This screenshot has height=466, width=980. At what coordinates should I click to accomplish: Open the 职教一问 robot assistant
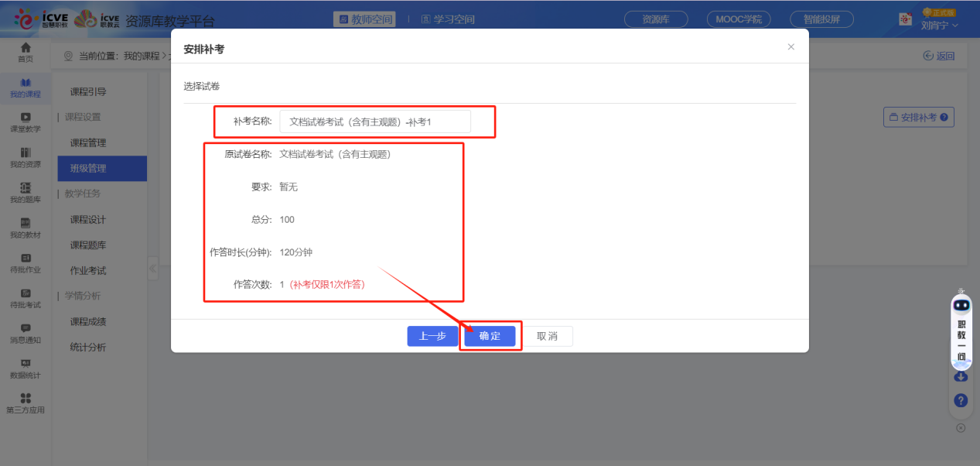[961, 329]
